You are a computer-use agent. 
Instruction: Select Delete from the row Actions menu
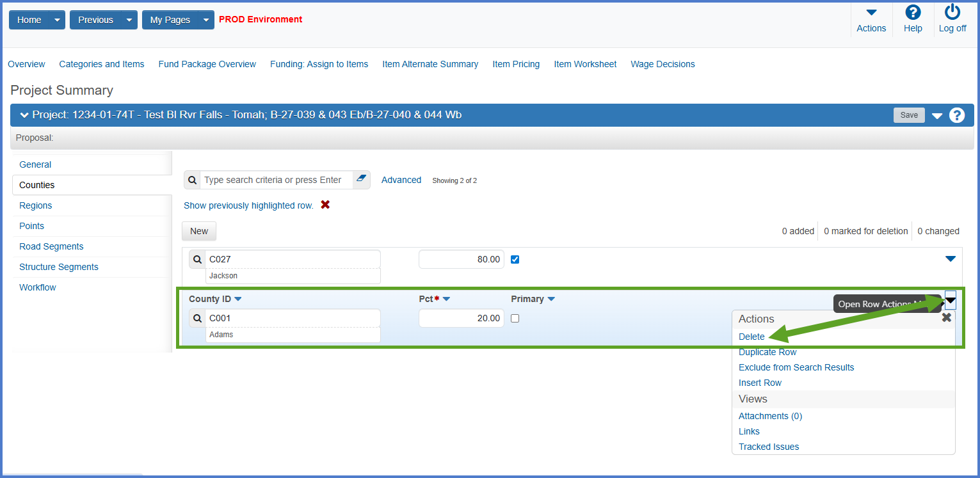click(x=751, y=337)
